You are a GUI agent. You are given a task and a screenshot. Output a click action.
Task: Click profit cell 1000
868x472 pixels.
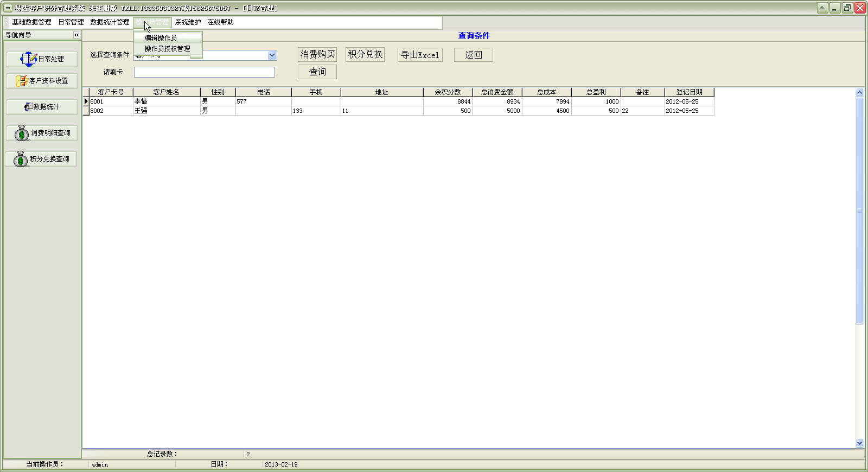[x=596, y=101]
